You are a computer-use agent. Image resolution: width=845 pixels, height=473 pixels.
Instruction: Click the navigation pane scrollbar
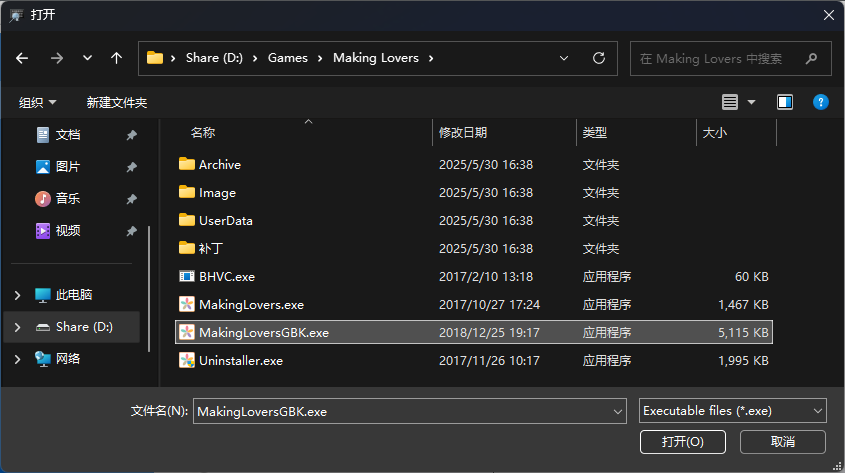(149, 288)
